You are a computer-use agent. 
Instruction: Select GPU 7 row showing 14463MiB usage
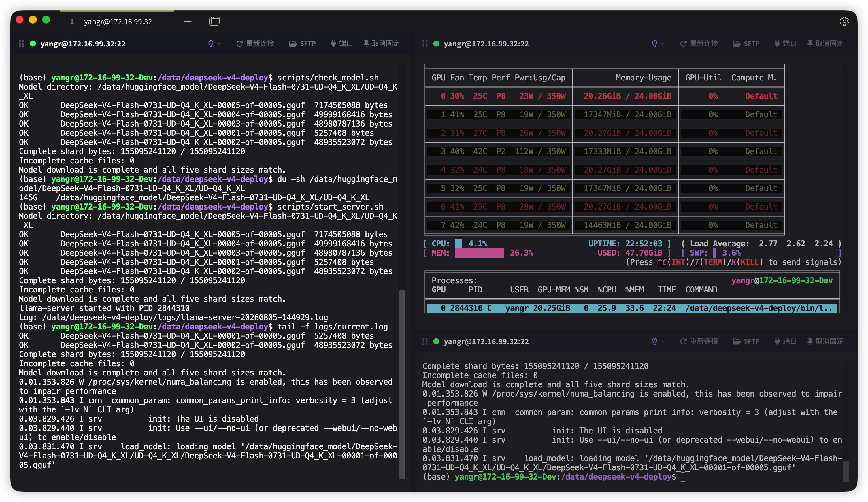[x=605, y=225]
